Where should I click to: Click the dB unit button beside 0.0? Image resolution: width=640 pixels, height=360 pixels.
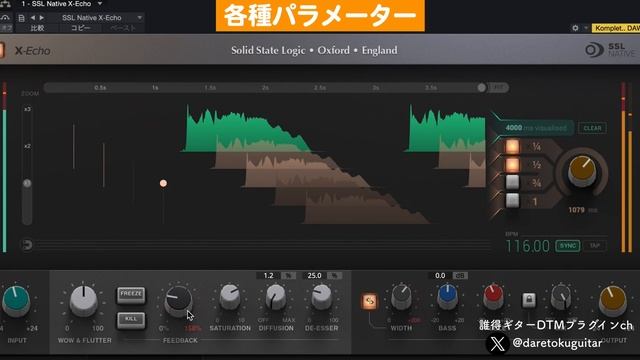(x=460, y=276)
